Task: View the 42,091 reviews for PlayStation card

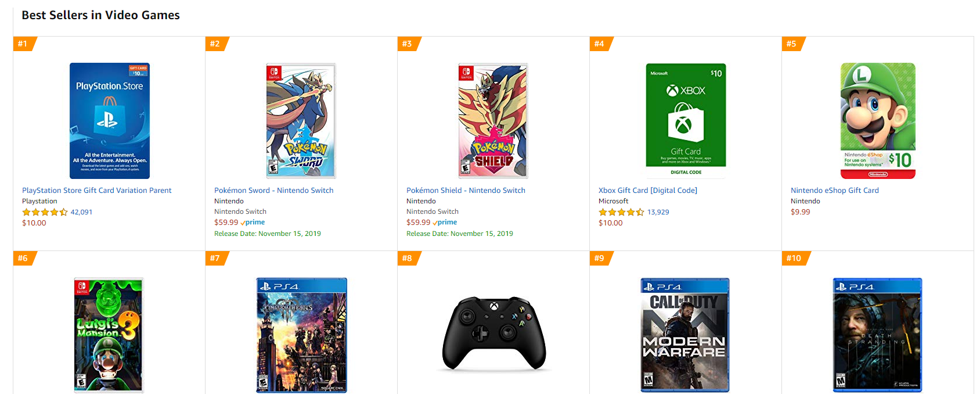Action: [x=81, y=212]
